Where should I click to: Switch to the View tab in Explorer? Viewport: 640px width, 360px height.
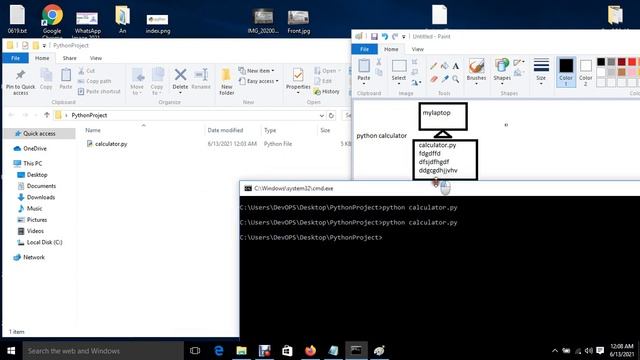[x=96, y=58]
